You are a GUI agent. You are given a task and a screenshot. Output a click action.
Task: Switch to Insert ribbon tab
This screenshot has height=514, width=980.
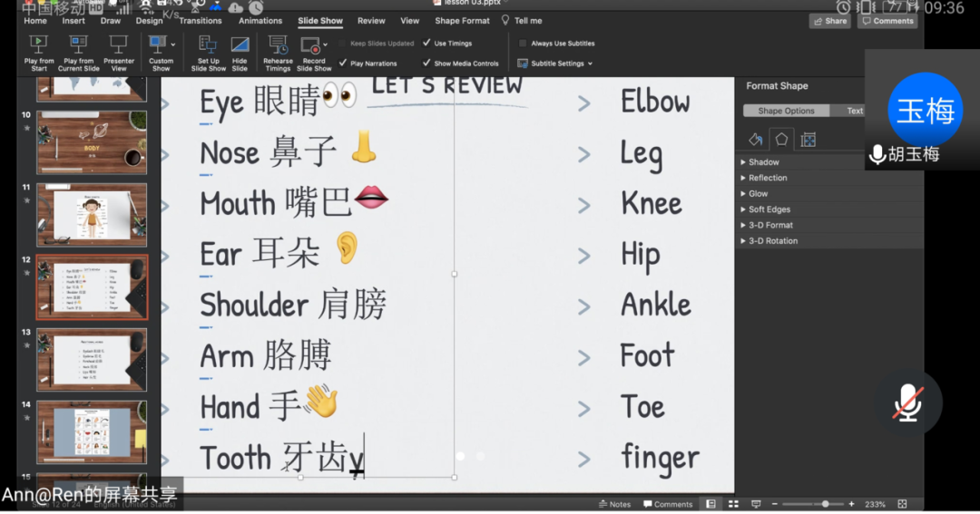[73, 21]
